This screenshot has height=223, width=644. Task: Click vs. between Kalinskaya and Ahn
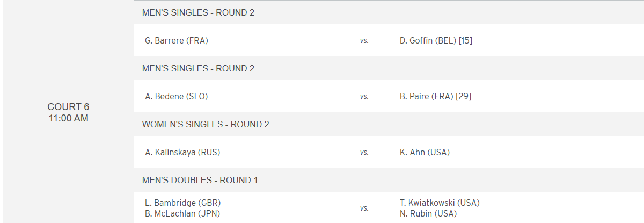pyautogui.click(x=364, y=152)
